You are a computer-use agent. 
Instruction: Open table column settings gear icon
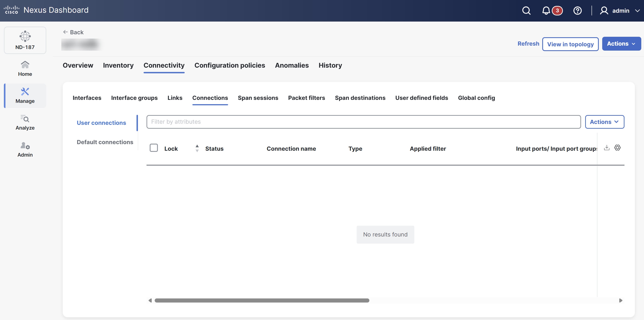(x=617, y=148)
